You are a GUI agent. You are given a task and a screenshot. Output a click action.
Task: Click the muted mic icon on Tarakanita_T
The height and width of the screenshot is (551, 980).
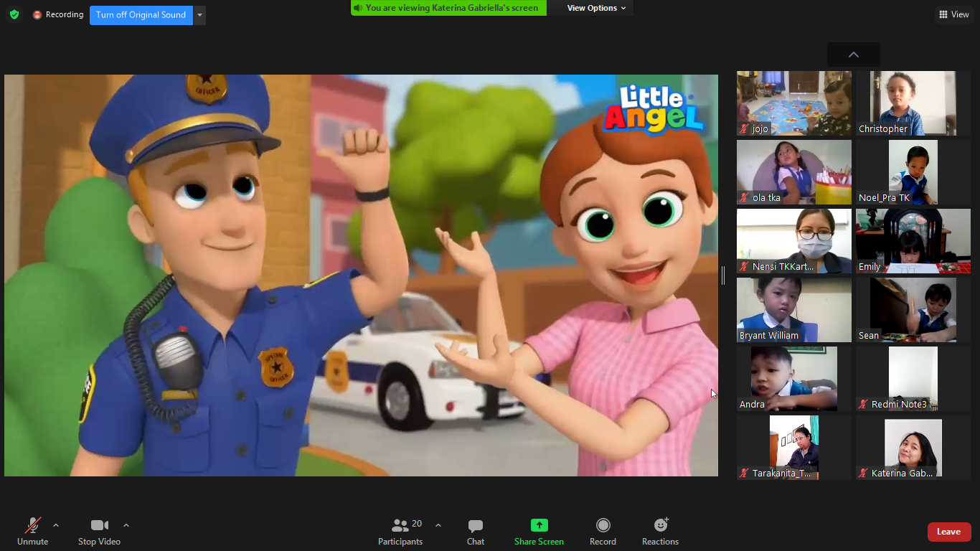[x=745, y=474]
